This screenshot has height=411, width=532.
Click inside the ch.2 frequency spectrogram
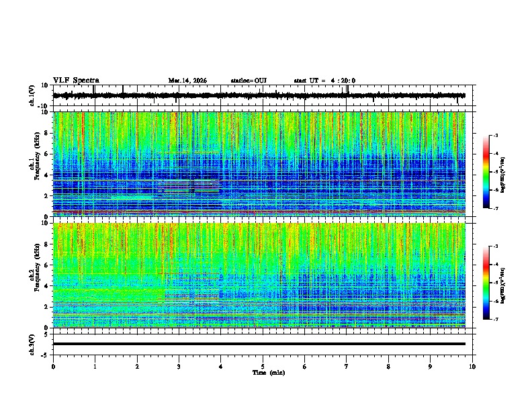click(x=259, y=275)
